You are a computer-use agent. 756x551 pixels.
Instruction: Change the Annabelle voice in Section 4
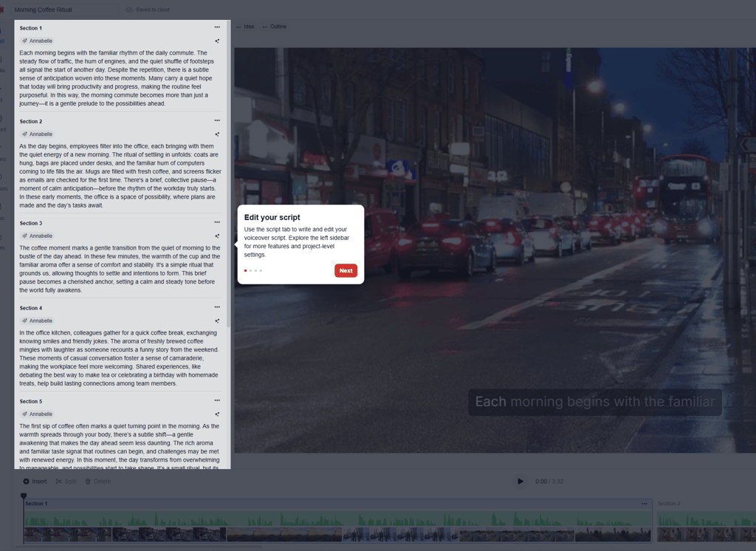click(37, 321)
